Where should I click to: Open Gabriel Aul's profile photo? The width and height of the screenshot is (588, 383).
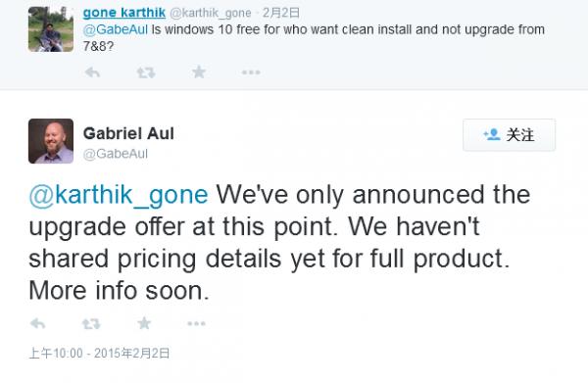point(51,141)
